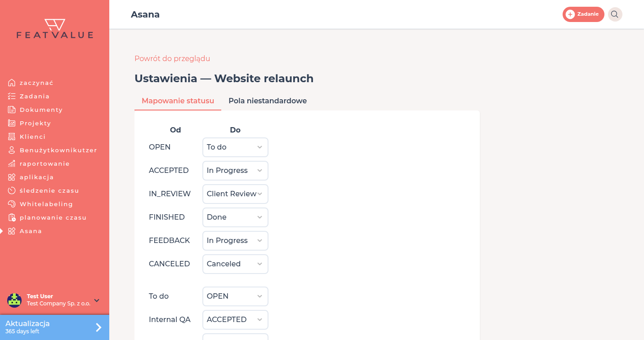Click the person icon beside Benużytkownikutzer

pyautogui.click(x=12, y=150)
